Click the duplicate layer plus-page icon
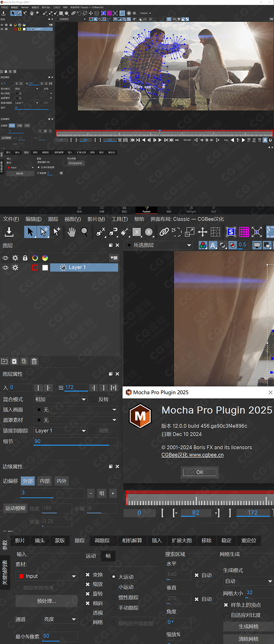The width and height of the screenshot is (274, 644). point(14,361)
